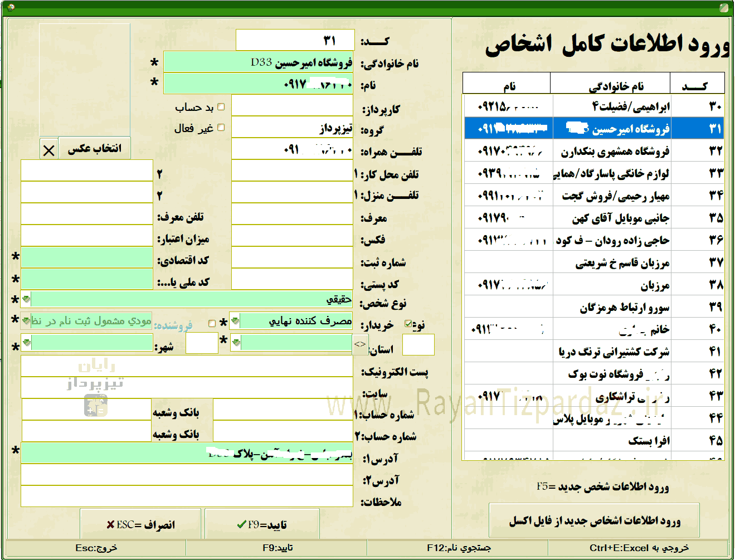Screen dimensions: 735x560
Task: Focus the کد پستی input field
Action: click(x=292, y=280)
